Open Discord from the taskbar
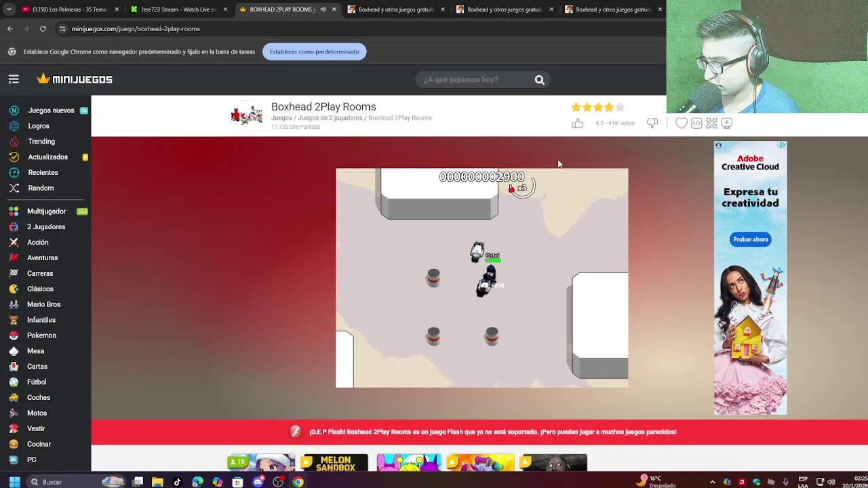868x488 pixels. [x=258, y=482]
